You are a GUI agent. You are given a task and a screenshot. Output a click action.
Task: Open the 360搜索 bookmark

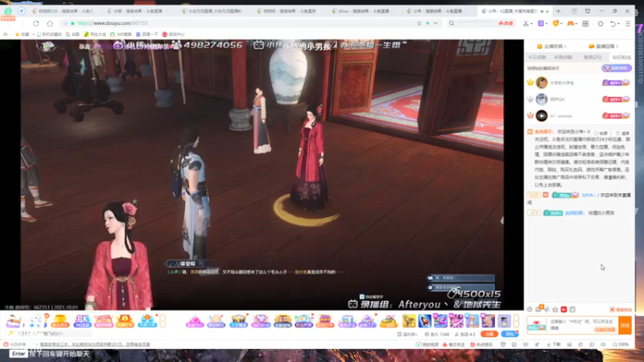(x=121, y=35)
